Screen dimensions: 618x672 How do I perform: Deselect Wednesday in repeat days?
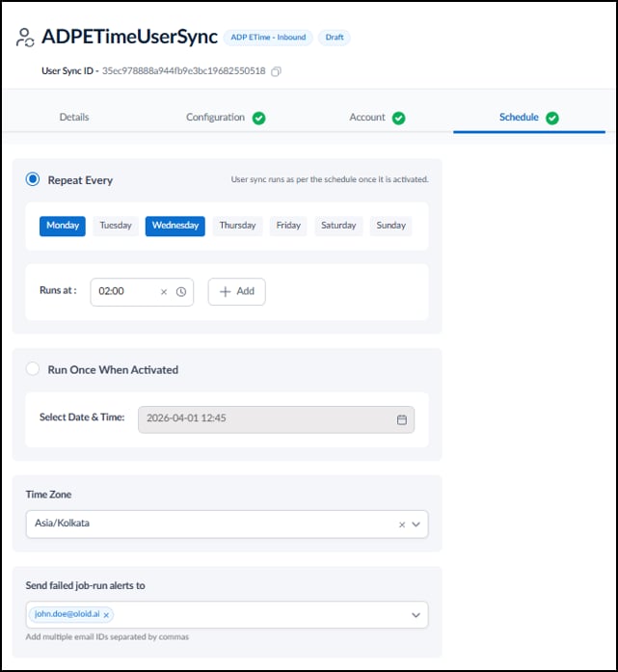click(175, 226)
